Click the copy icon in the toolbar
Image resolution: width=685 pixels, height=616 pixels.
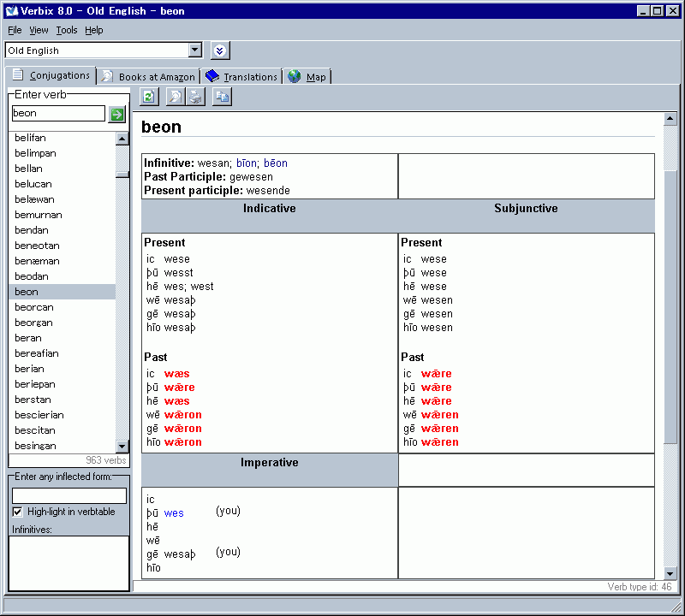223,97
